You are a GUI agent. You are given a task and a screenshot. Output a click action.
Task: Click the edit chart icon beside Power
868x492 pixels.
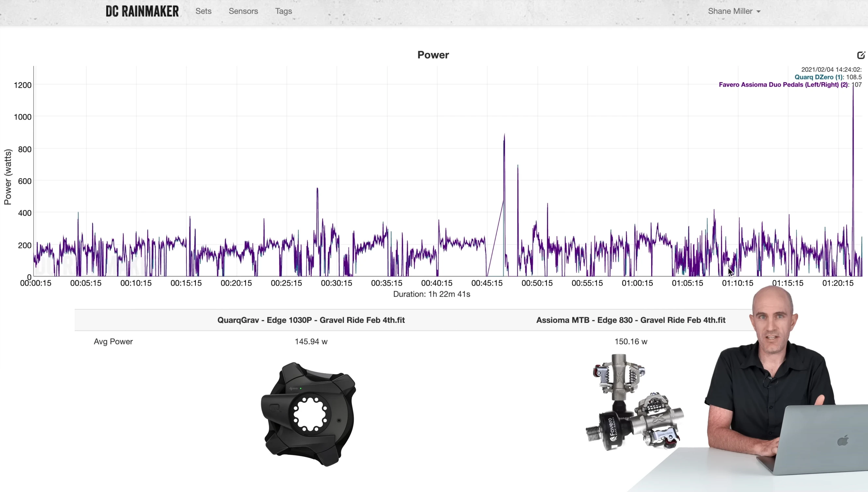click(x=861, y=55)
